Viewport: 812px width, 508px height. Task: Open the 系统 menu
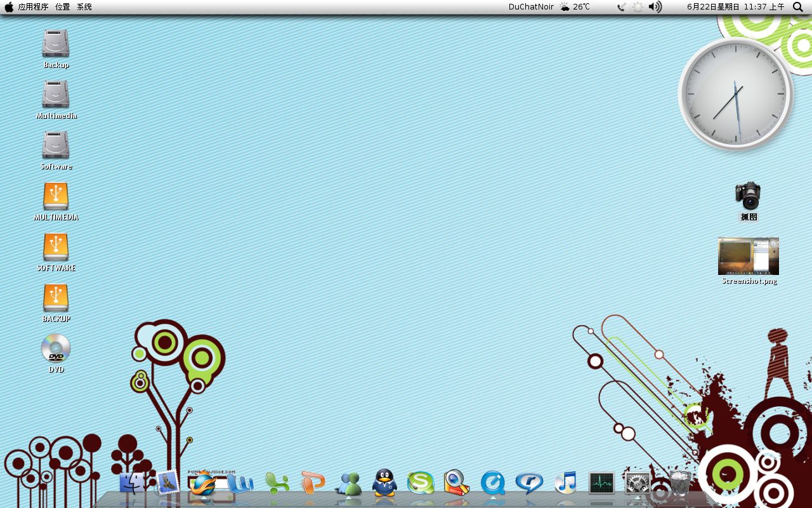pyautogui.click(x=84, y=6)
